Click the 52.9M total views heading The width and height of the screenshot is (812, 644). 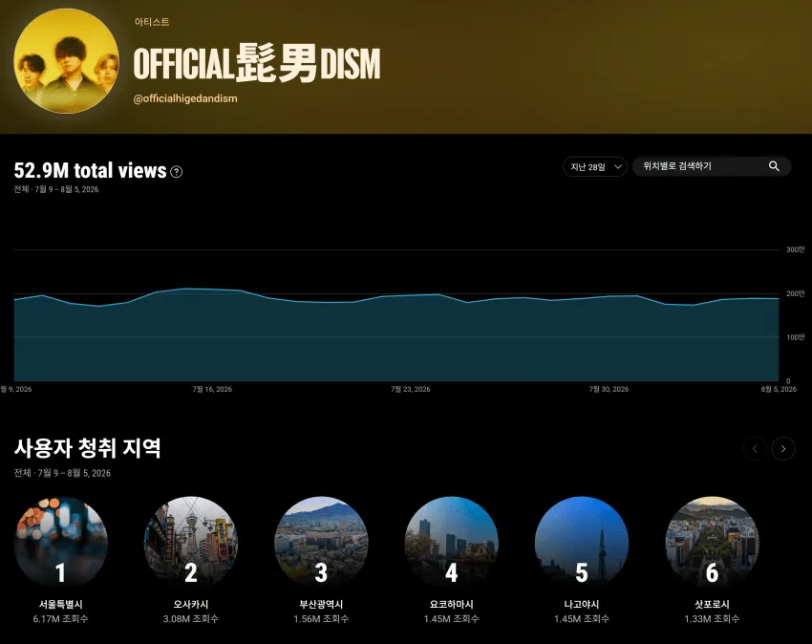click(x=90, y=170)
